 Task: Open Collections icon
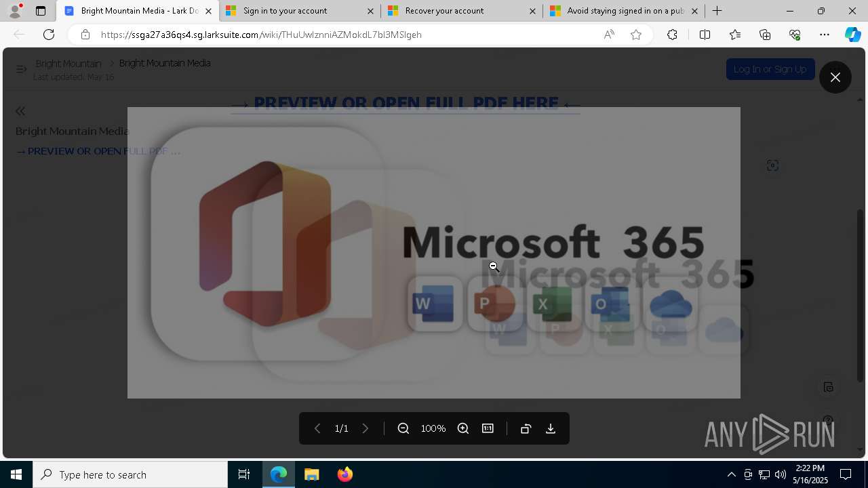click(765, 35)
